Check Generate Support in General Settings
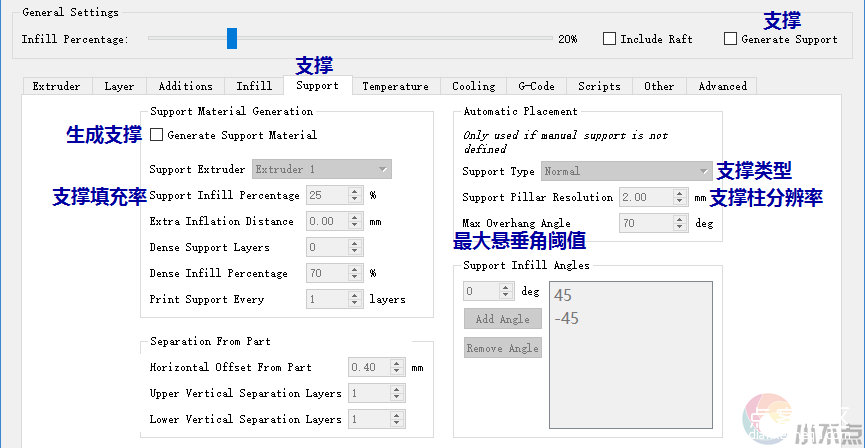 (x=731, y=39)
